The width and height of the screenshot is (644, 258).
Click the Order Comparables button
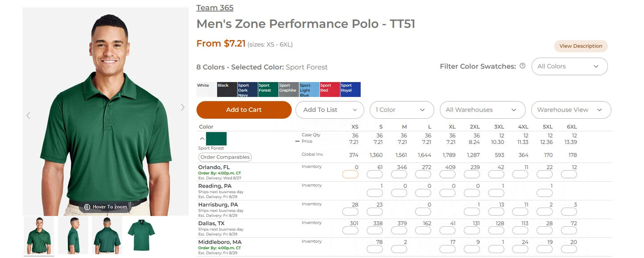(225, 157)
